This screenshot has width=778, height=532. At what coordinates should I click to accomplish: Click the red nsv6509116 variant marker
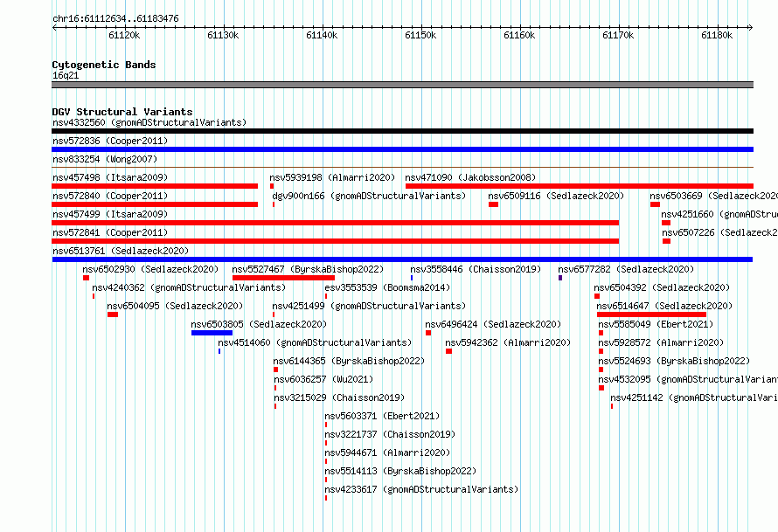pyautogui.click(x=493, y=204)
